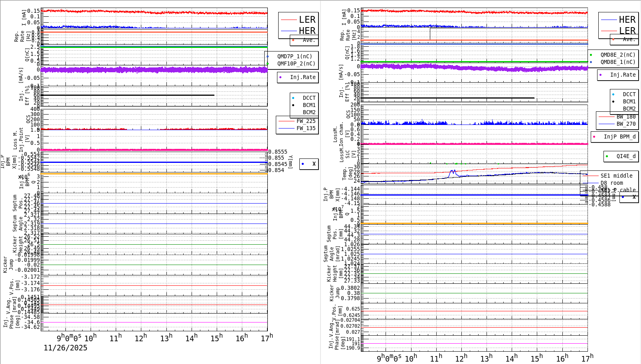Viewport: 641px width, 364px height.
Task: Select the purple Inj.Rate legend marker
Action: tap(281, 77)
